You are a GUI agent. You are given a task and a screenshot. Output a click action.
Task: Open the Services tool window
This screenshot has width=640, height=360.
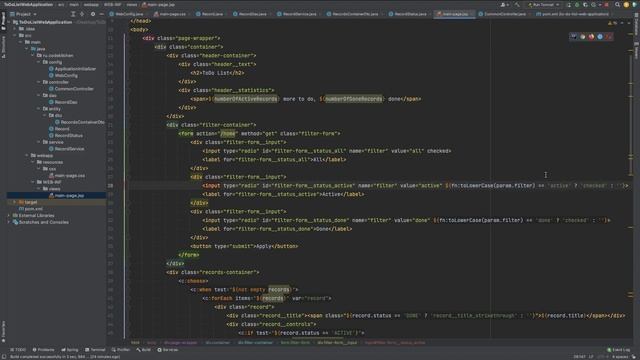[x=168, y=350]
